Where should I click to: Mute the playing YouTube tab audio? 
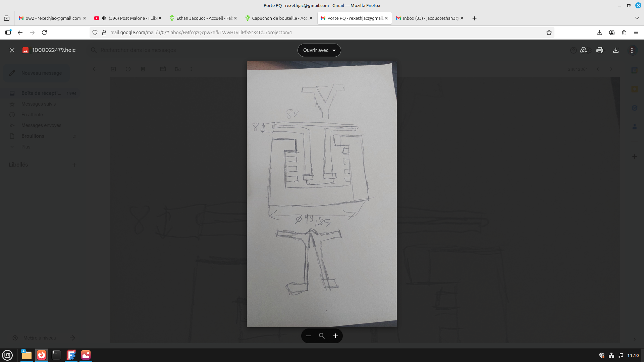104,18
